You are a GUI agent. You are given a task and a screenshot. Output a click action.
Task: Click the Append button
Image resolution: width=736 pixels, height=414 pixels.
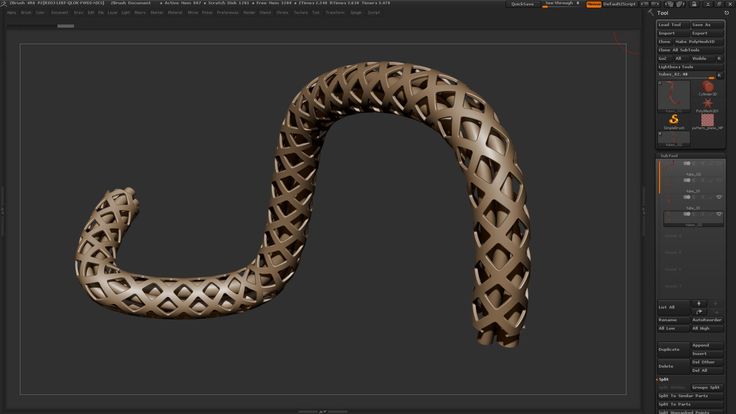click(707, 345)
